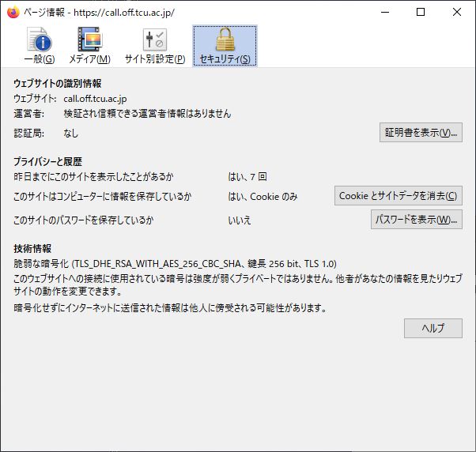
Task: Click window title ページ情報 - https://call.off.tcu.ac.jp/
Action: [x=99, y=13]
